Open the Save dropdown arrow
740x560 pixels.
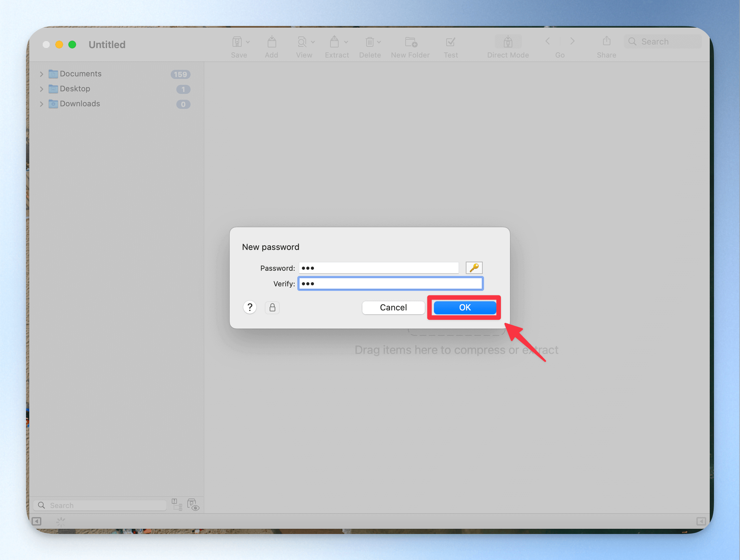click(248, 42)
